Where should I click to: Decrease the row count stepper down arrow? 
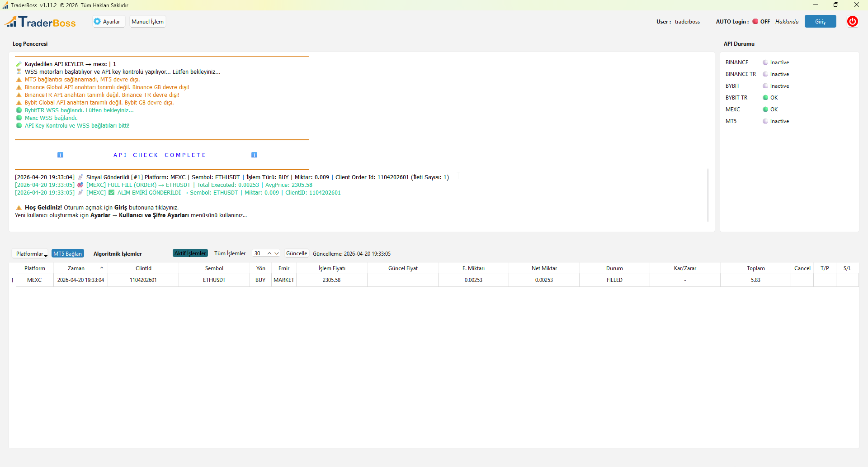277,253
